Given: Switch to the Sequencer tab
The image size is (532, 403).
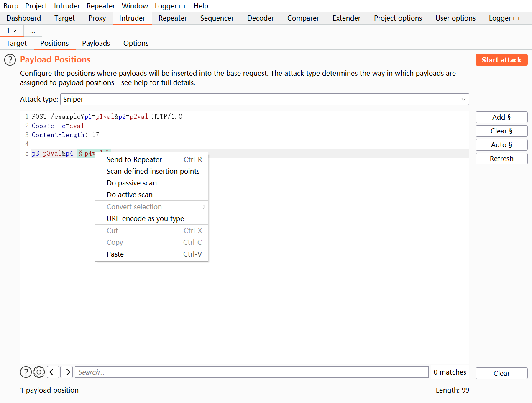Looking at the screenshot, I should (217, 18).
